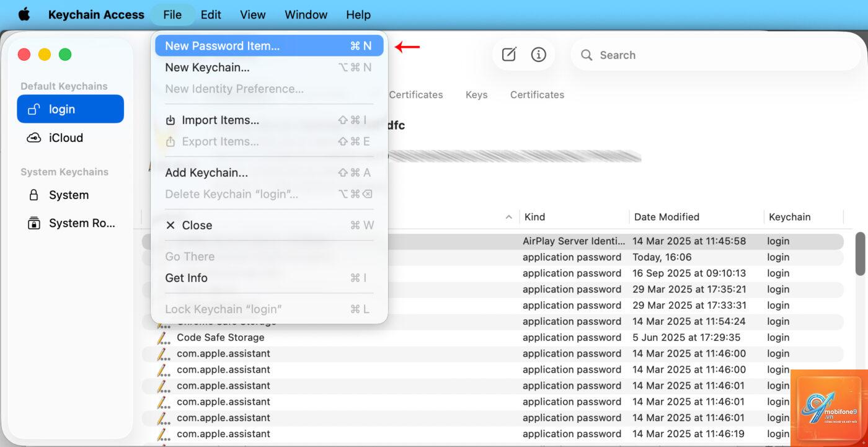Click the System Roots cabinet icon
The width and height of the screenshot is (868, 447).
tap(34, 223)
